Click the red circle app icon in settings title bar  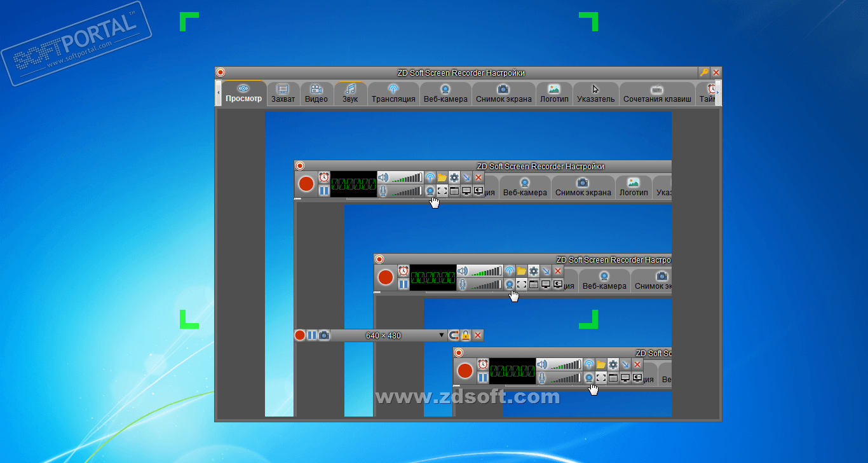point(220,73)
